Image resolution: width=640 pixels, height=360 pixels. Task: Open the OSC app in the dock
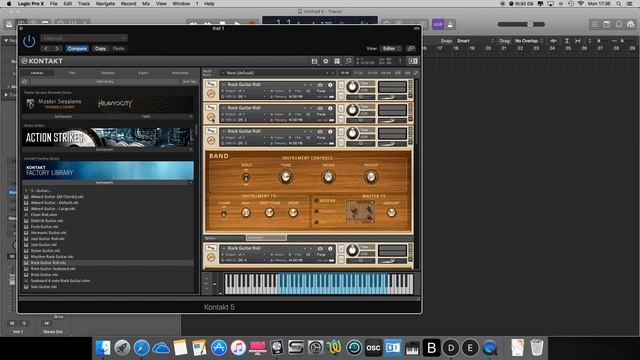[x=373, y=348]
